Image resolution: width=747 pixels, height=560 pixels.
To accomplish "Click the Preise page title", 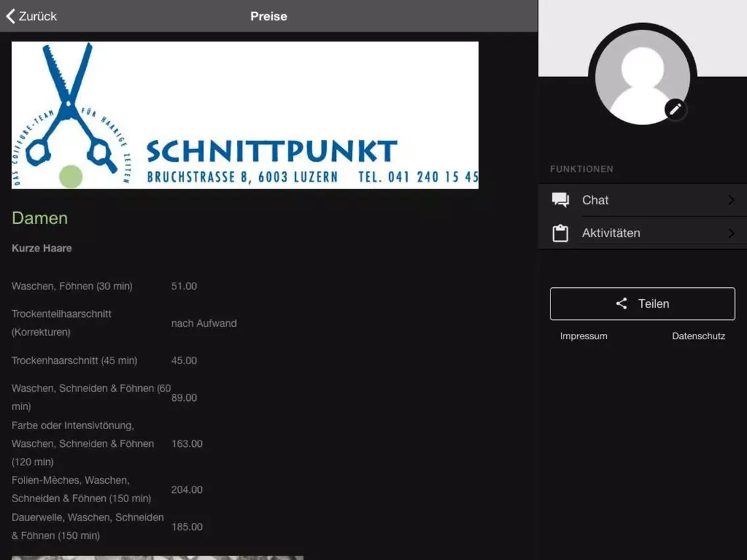I will point(269,16).
